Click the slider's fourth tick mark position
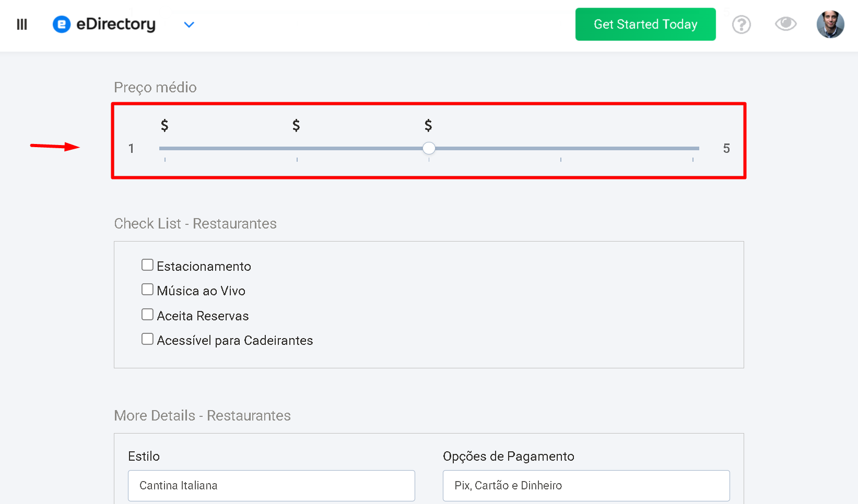This screenshot has height=504, width=858. (561, 160)
